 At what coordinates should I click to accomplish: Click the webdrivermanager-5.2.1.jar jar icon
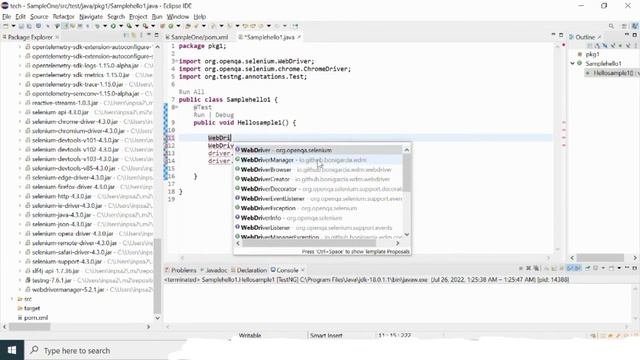28,289
